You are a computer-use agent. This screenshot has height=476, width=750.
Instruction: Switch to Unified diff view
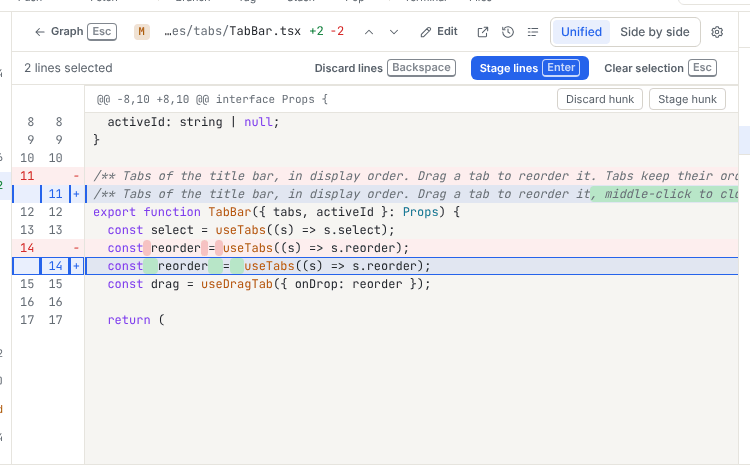(581, 32)
